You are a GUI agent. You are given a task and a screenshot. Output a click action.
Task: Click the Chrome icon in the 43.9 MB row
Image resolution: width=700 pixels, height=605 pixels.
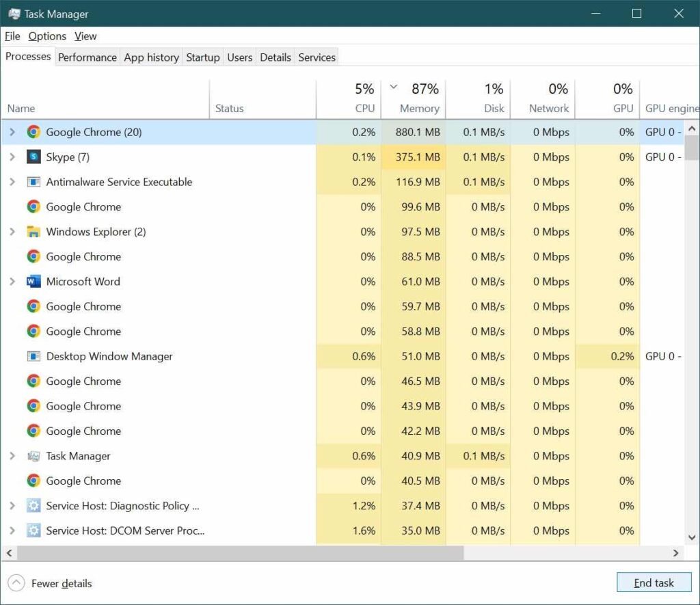coord(33,406)
